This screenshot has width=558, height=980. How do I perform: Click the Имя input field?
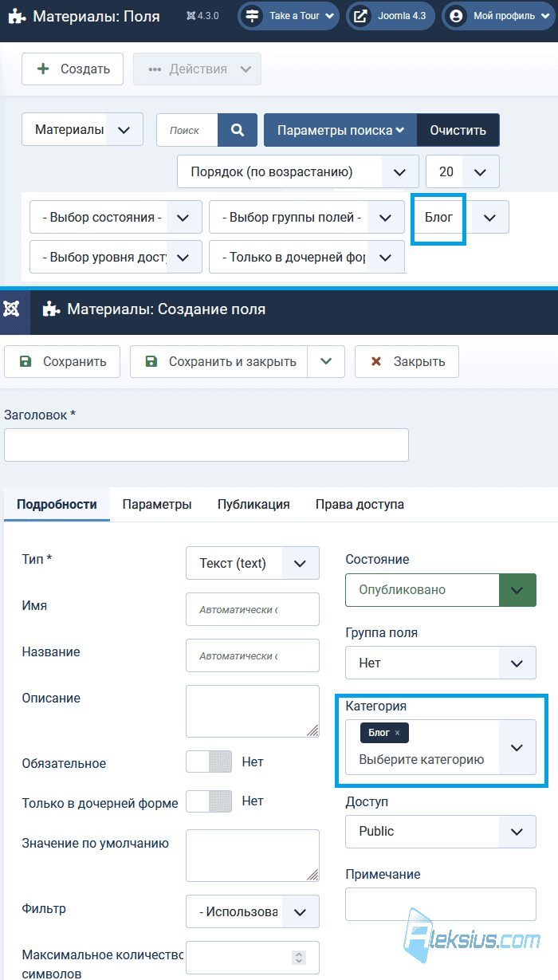[253, 609]
